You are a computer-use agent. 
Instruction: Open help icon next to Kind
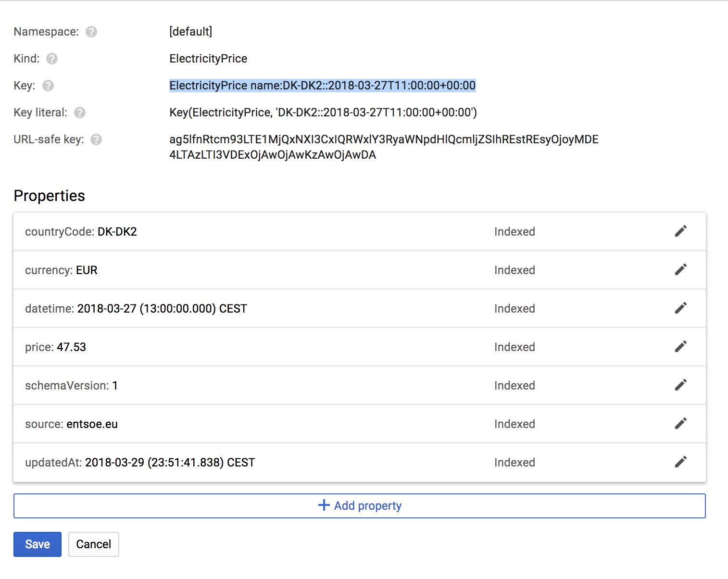tap(52, 59)
